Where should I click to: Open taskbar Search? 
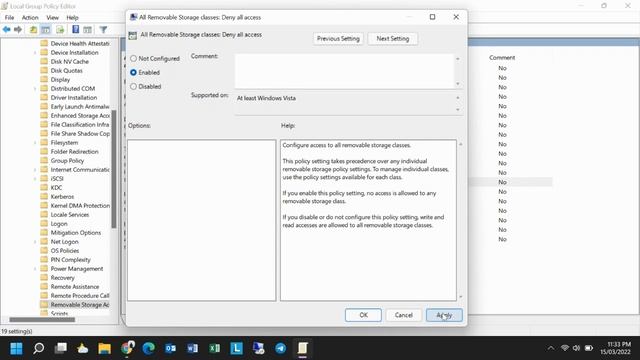pyautogui.click(x=38, y=348)
